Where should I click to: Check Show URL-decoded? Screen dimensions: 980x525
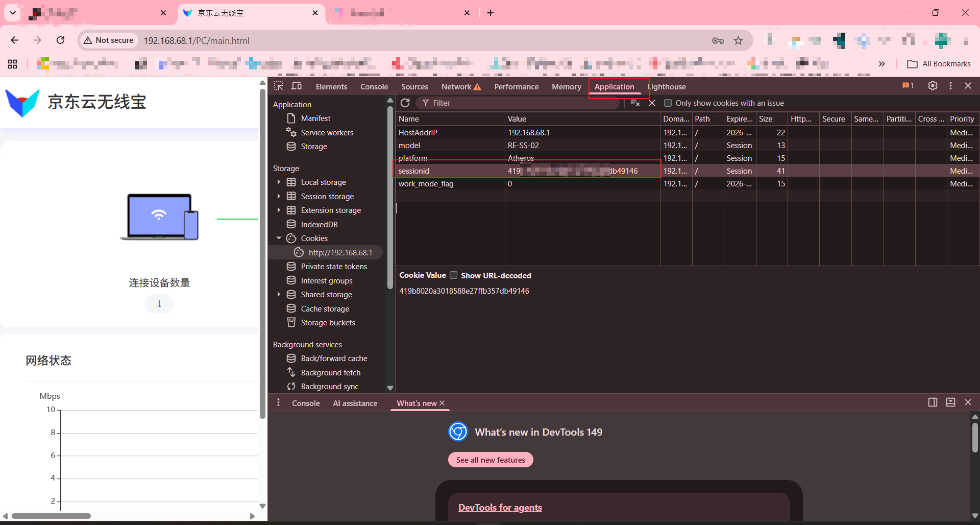(453, 275)
